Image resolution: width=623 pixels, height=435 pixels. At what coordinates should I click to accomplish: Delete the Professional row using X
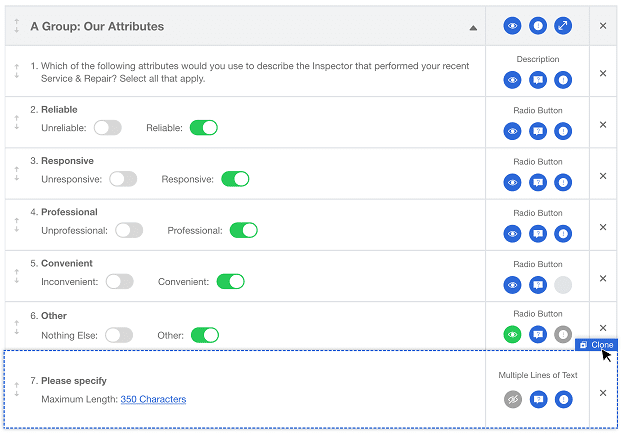pyautogui.click(x=602, y=226)
